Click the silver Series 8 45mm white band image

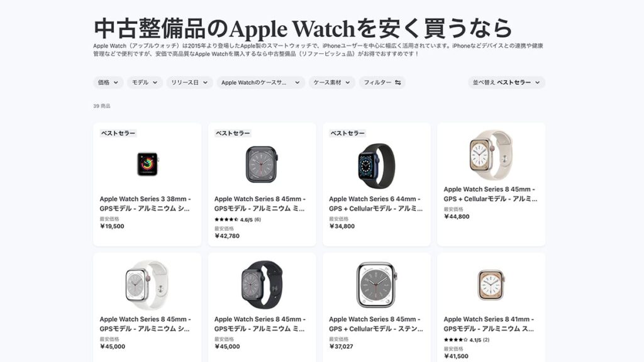[147, 285]
